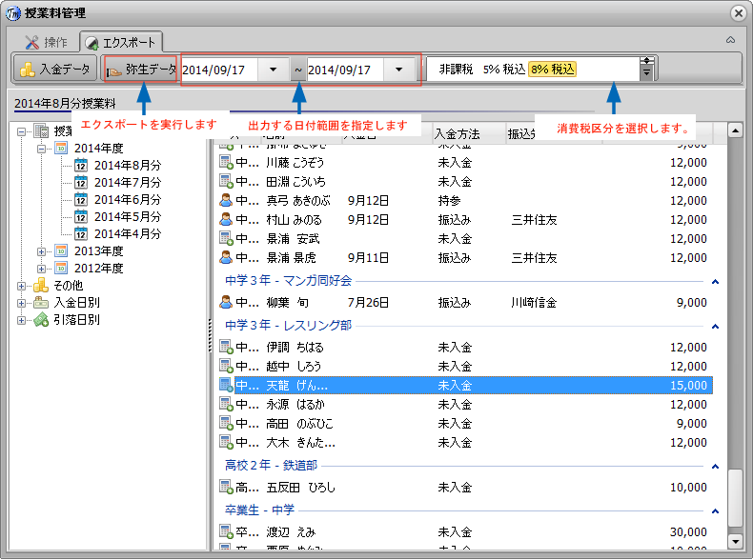Expand the その他 tree node
The image size is (753, 560).
coord(22,286)
